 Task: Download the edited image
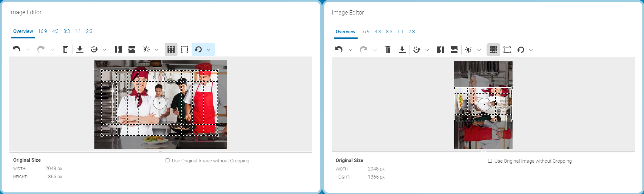pos(80,49)
